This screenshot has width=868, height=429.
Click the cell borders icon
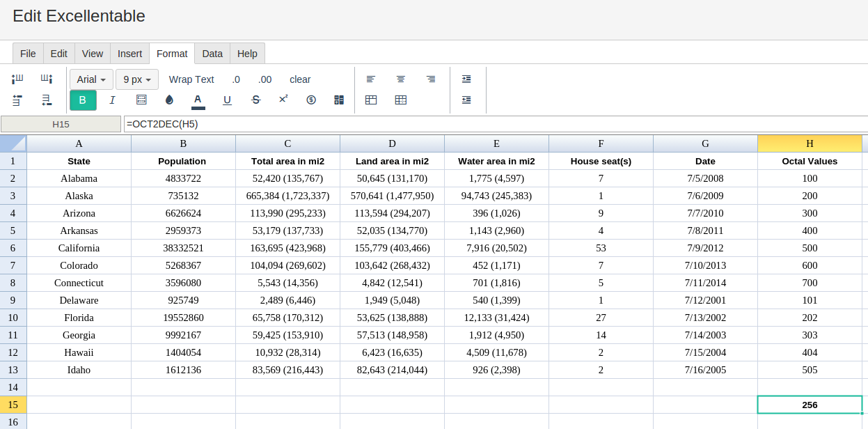(141, 100)
